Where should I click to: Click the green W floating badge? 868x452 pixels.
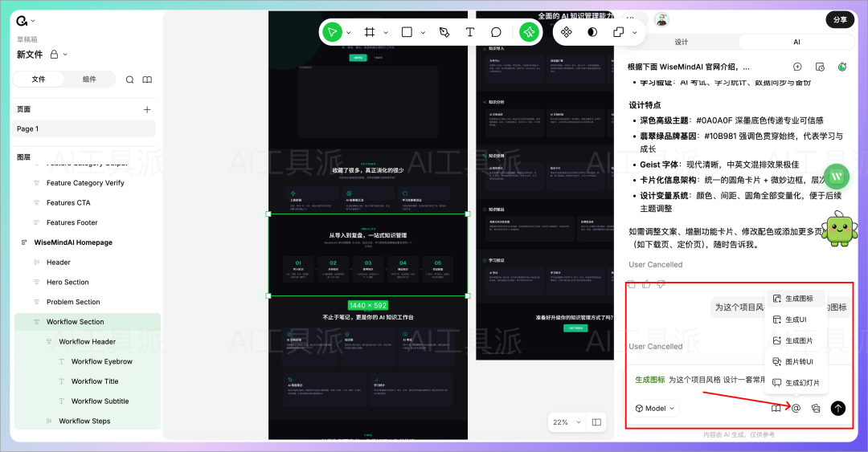[837, 177]
